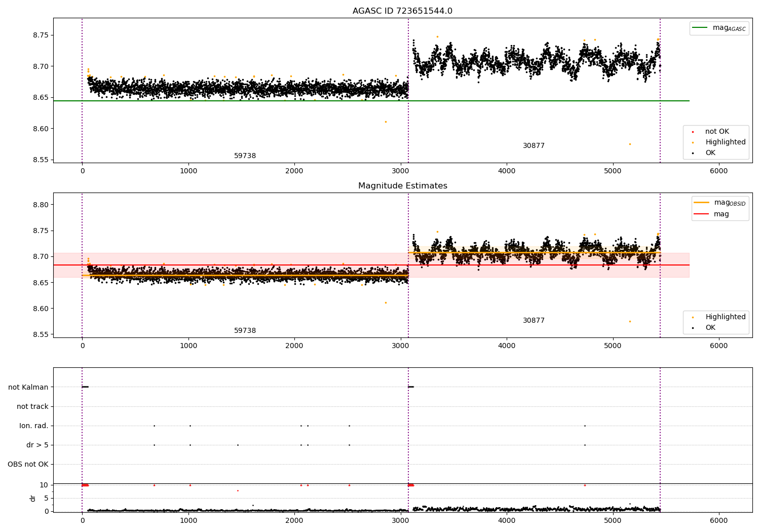
Task: Click the 8.80 y-tick in the Magnitude Estimates plot
Action: tap(41, 205)
